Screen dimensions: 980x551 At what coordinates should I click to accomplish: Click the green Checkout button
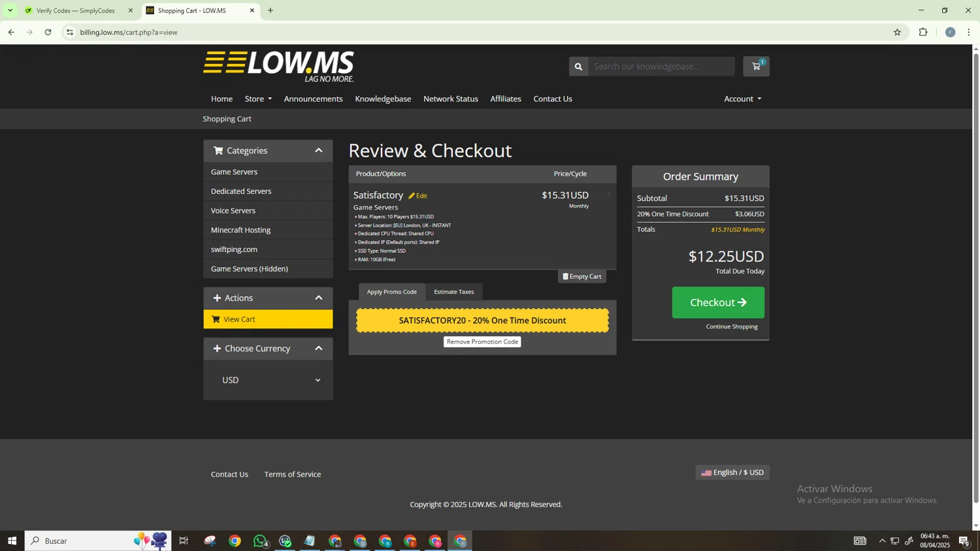718,303
